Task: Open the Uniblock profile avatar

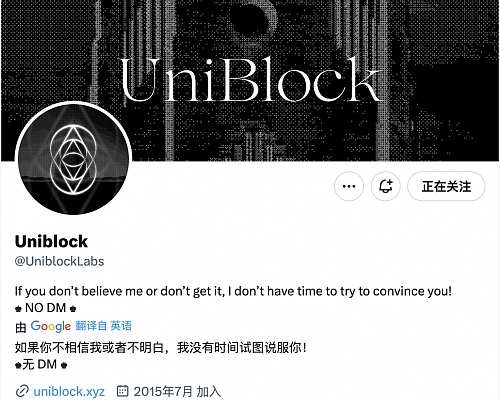Action: pos(73,158)
